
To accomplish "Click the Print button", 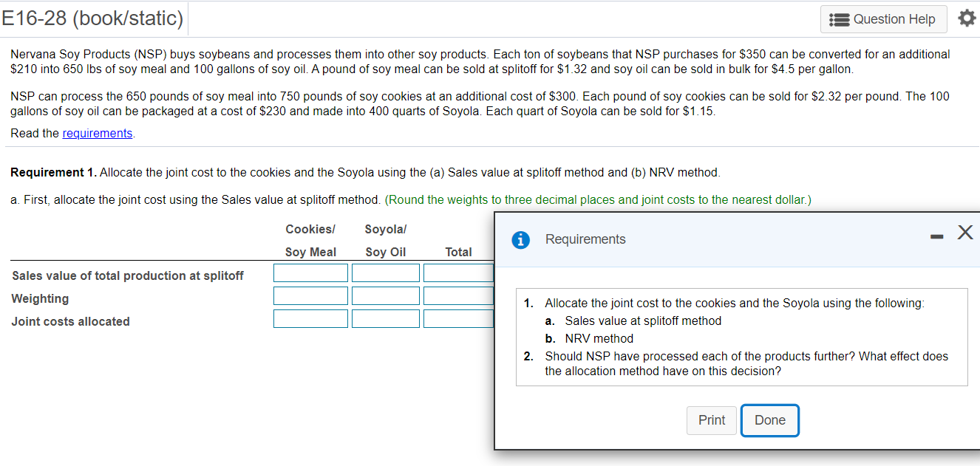I will click(x=711, y=419).
